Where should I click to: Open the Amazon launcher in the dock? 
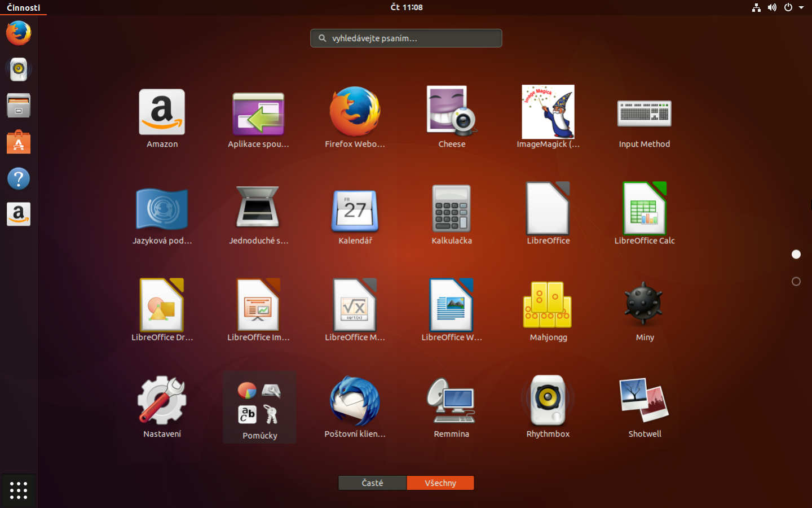(x=19, y=214)
